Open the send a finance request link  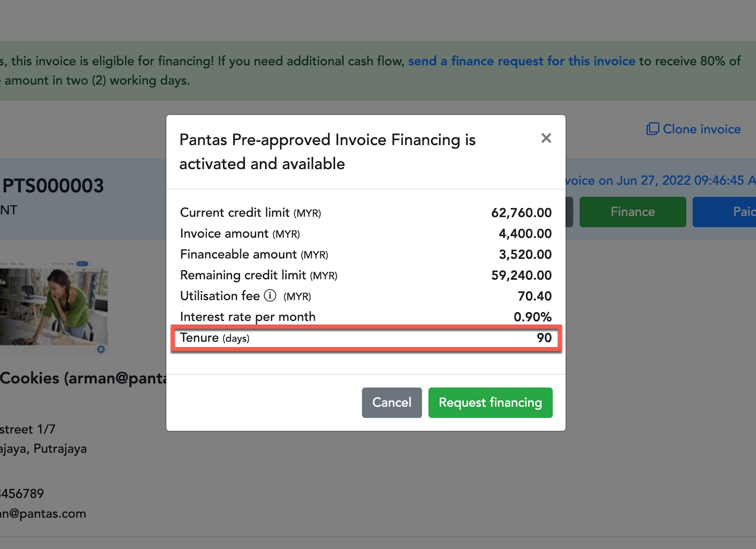(522, 61)
